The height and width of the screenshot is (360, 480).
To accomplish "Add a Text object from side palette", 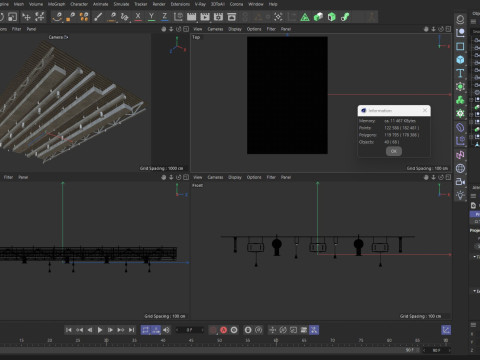I will (x=460, y=73).
